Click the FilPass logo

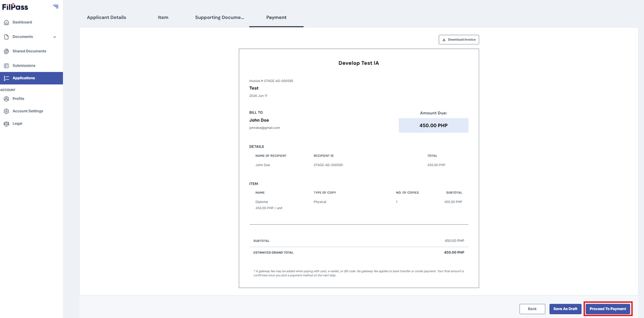pyautogui.click(x=15, y=6)
